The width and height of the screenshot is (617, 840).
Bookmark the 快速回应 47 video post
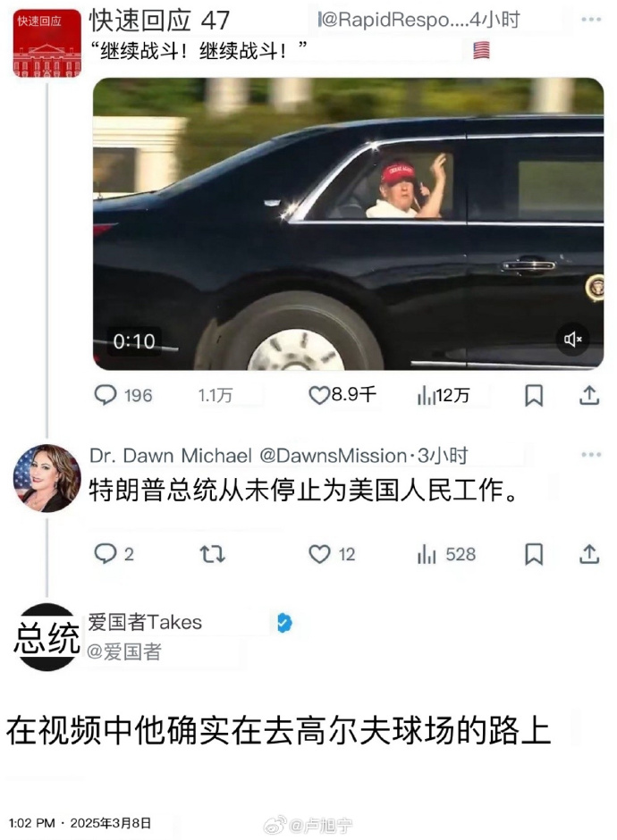tap(534, 395)
